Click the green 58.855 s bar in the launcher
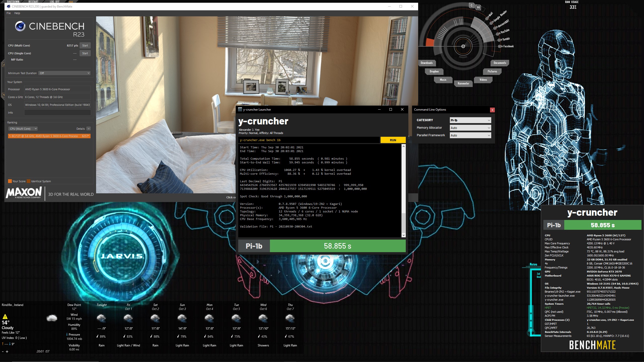The image size is (644, 362). tap(338, 246)
